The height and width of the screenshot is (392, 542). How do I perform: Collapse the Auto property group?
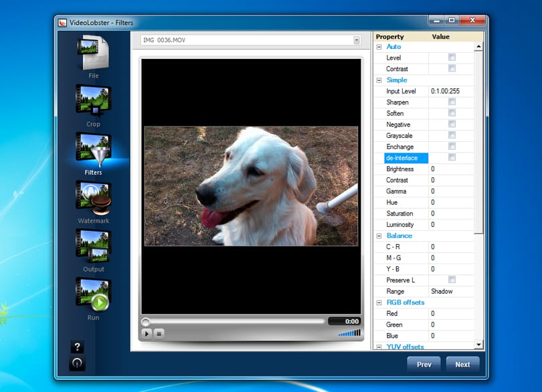point(379,47)
